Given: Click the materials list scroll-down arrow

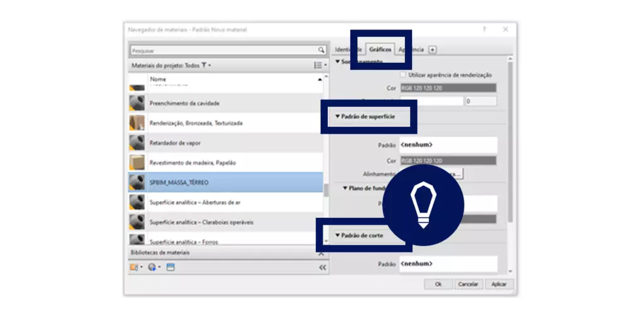Looking at the screenshot, I should (x=326, y=241).
